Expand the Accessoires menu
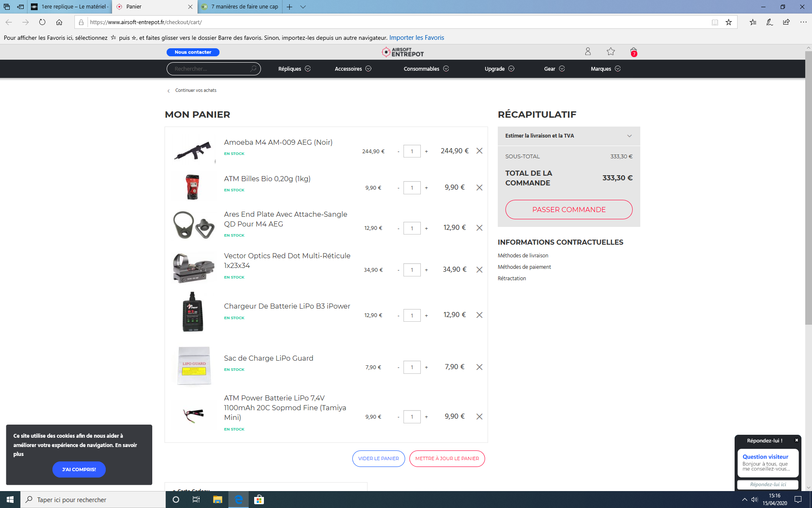 (353, 69)
